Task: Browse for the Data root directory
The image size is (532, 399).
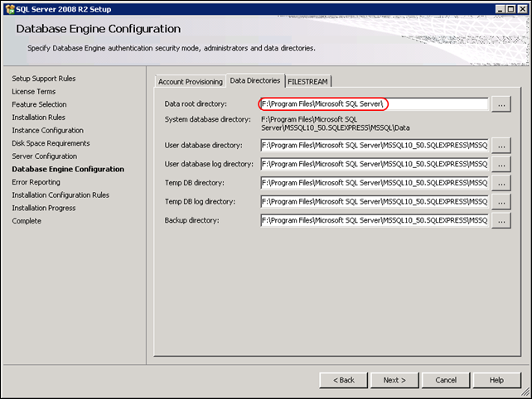Action: (x=501, y=104)
